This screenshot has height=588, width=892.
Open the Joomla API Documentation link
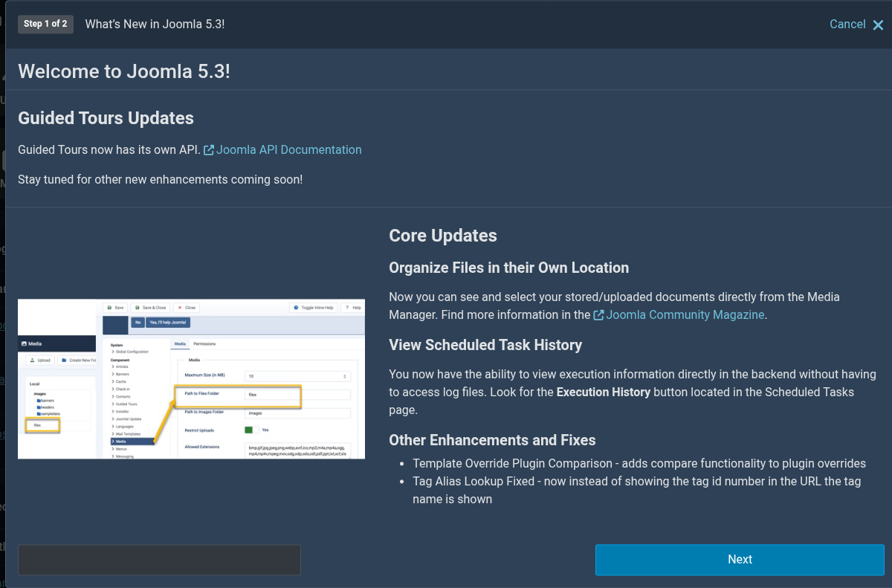point(282,149)
